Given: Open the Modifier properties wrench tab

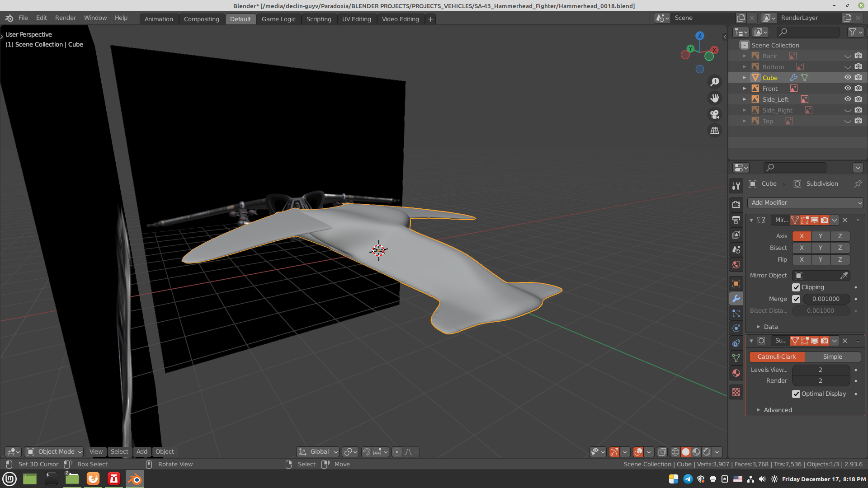Looking at the screenshot, I should pyautogui.click(x=736, y=299).
